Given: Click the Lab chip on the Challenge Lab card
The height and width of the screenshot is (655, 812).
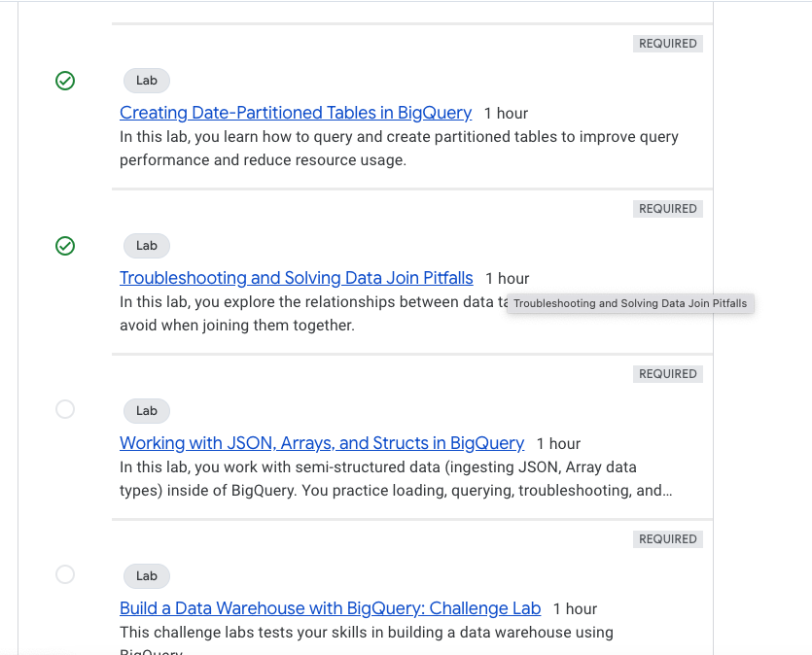Looking at the screenshot, I should [146, 576].
